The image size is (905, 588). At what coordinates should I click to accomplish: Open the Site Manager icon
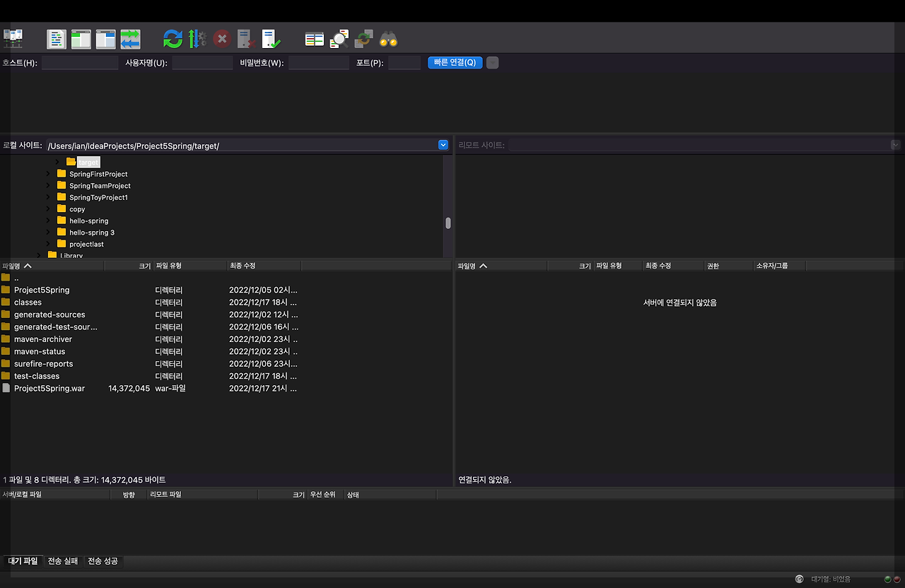click(x=13, y=39)
